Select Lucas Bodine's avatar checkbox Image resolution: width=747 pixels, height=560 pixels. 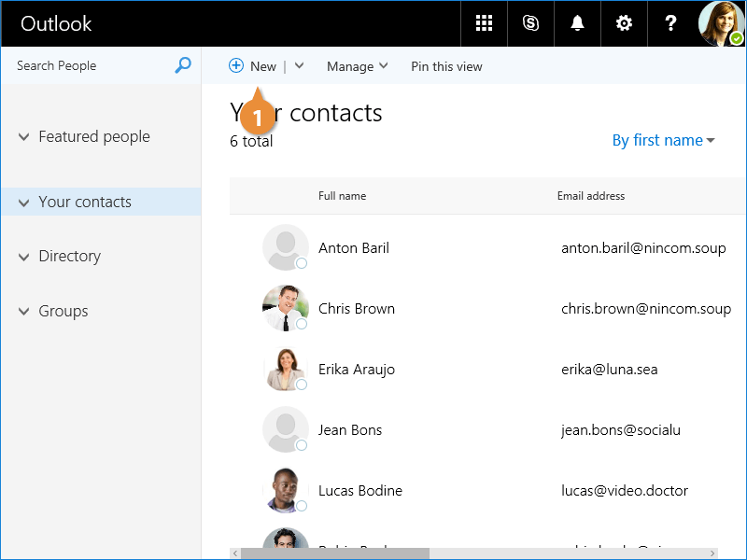[x=302, y=506]
